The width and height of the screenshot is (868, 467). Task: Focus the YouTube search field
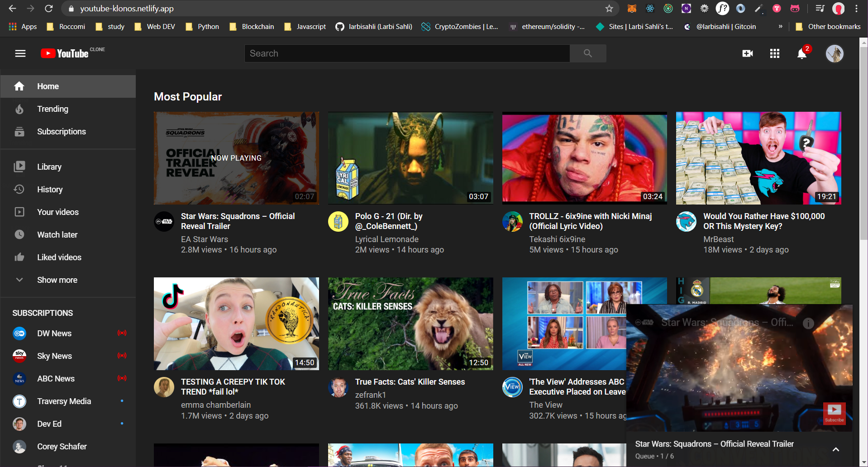coord(407,53)
